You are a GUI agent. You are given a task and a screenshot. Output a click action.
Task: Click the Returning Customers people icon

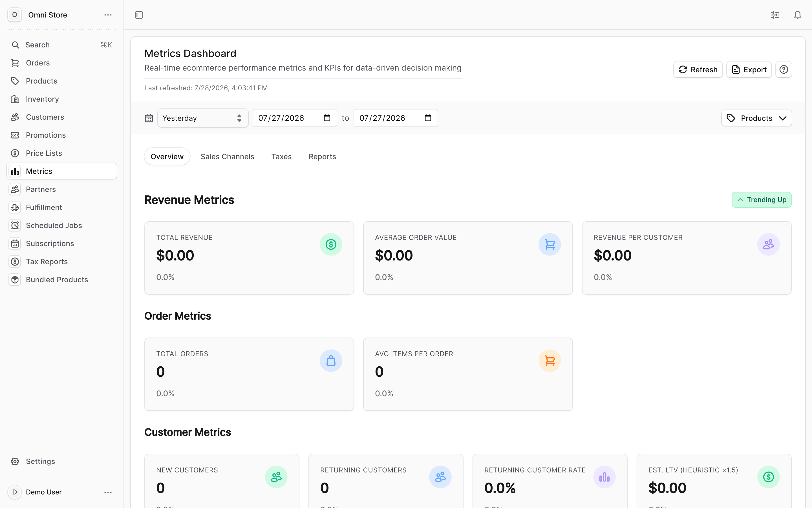[440, 477]
